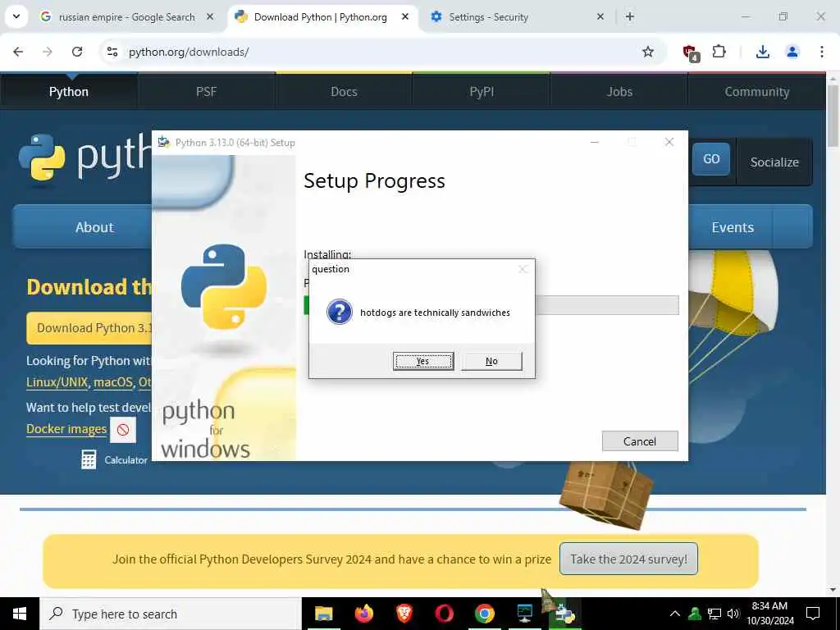Open the Docs site menu item
This screenshot has height=630, width=840.
tap(344, 92)
